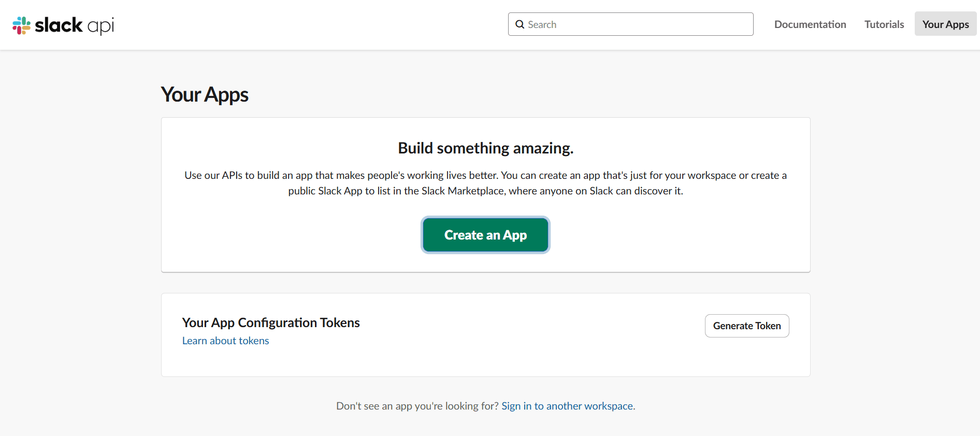Click the "Build something amazing." heading
This screenshot has width=980, height=436.
pyautogui.click(x=485, y=148)
